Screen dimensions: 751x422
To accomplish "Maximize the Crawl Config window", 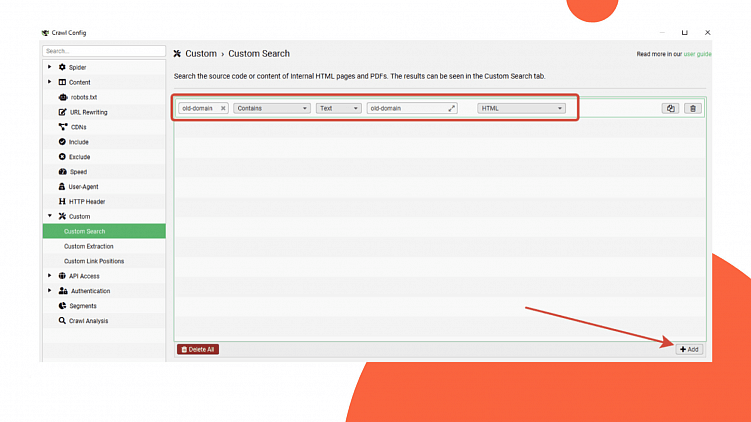I will (684, 33).
